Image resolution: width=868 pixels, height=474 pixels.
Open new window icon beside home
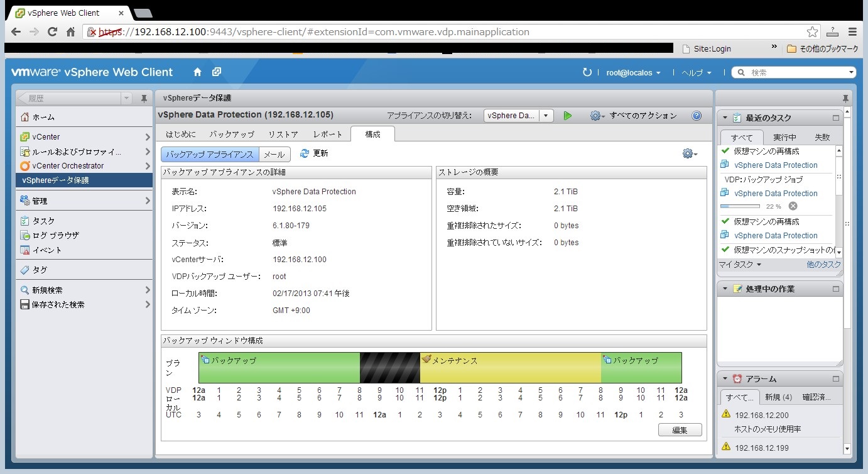coord(216,72)
